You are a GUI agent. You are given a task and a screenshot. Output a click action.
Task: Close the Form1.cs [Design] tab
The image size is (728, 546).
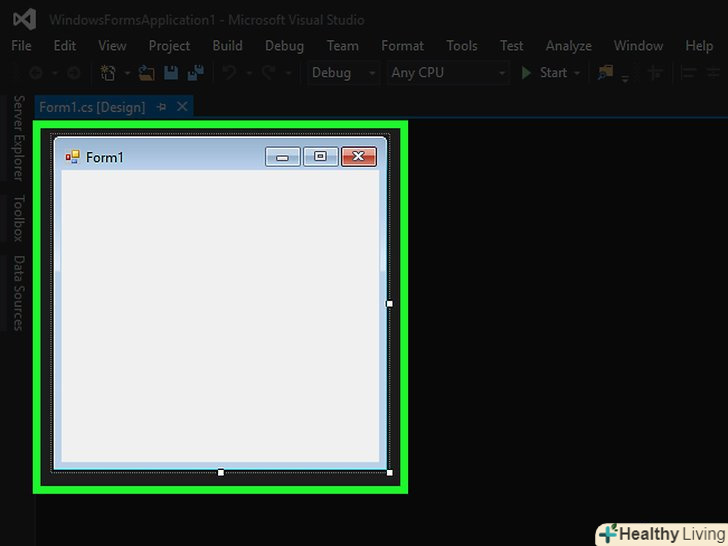pos(182,107)
